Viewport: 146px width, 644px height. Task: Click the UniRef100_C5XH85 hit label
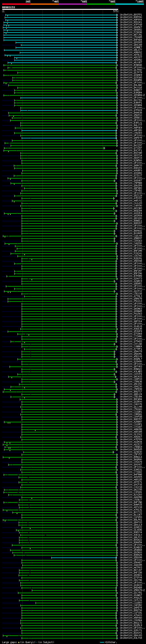[x=131, y=37]
